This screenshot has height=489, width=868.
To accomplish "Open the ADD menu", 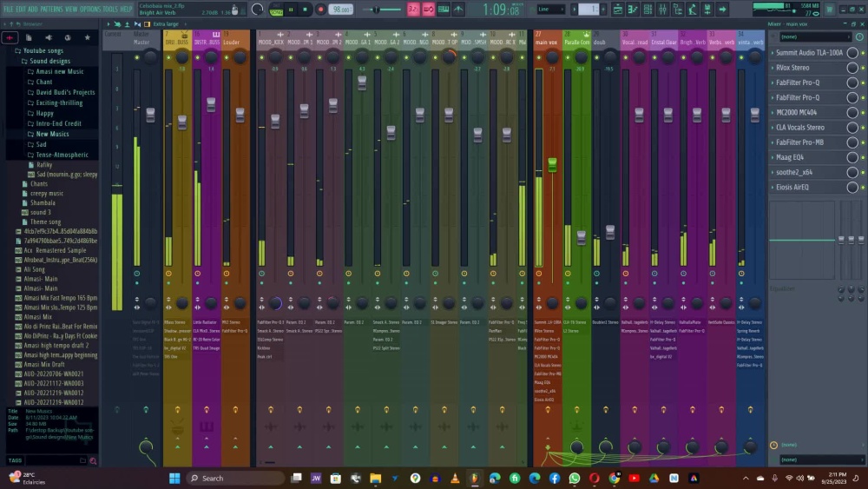I will [x=33, y=9].
